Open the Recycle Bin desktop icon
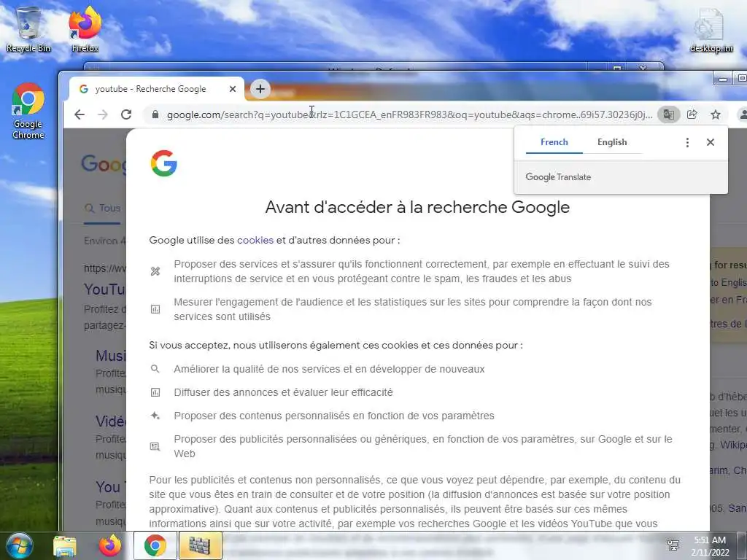This screenshot has height=560, width=747. pos(28,28)
